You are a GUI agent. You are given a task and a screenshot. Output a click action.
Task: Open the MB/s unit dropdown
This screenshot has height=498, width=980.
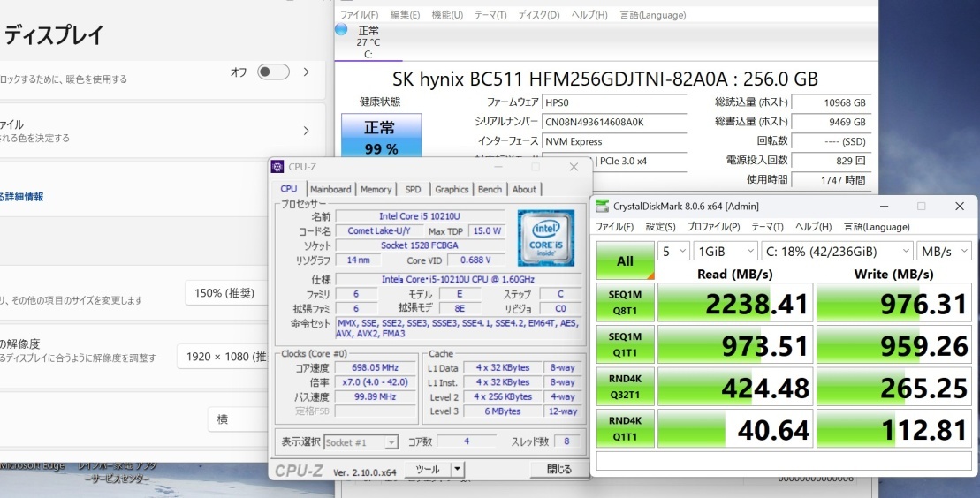tap(945, 251)
